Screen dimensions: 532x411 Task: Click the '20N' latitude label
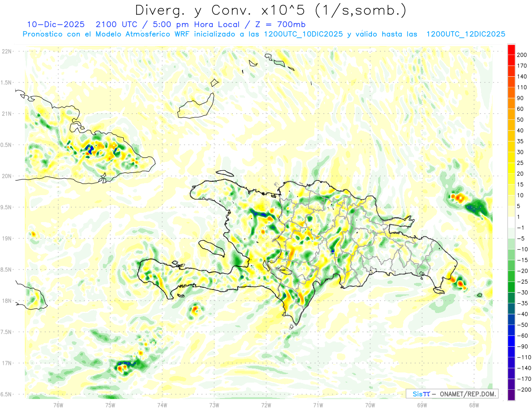7,176
